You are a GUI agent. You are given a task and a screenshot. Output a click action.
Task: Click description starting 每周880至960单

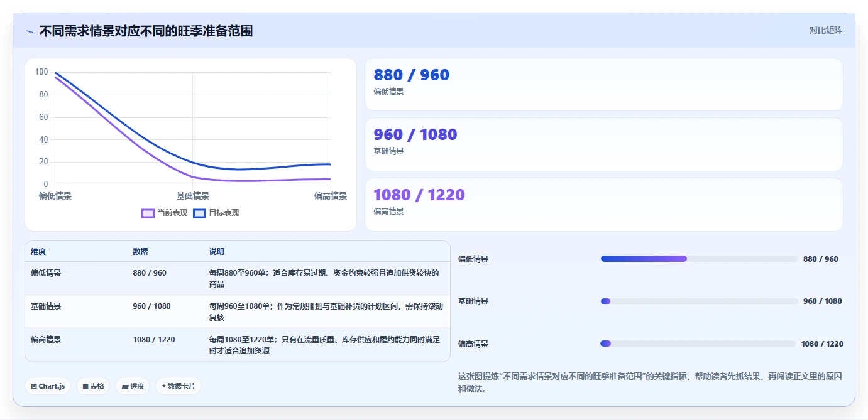pos(325,279)
